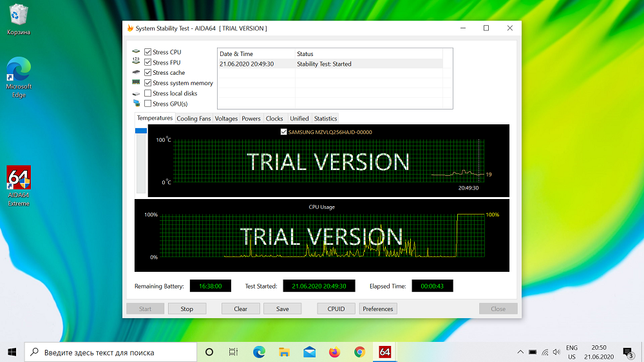Click the ENG US language indicator

tap(572, 352)
